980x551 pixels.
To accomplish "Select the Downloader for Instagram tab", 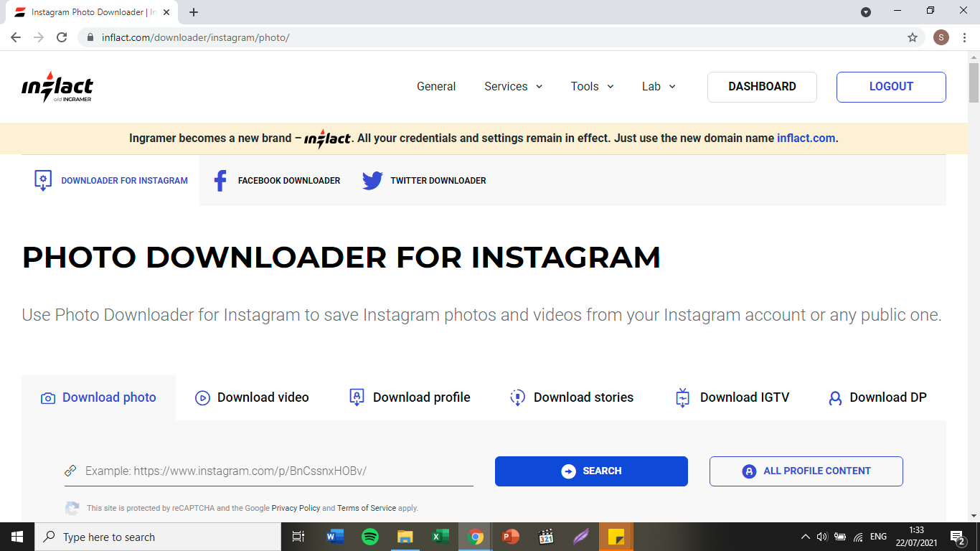I will coord(110,181).
